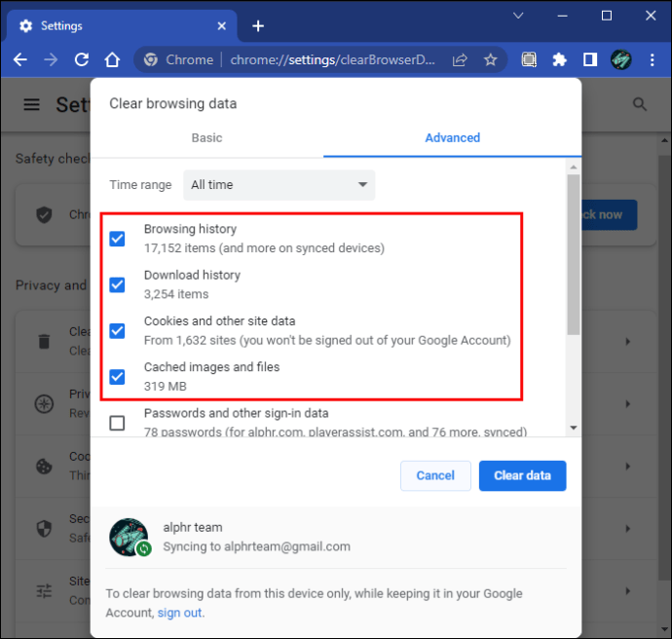The image size is (672, 639).
Task: Toggle the side panel icon
Action: coord(590,59)
